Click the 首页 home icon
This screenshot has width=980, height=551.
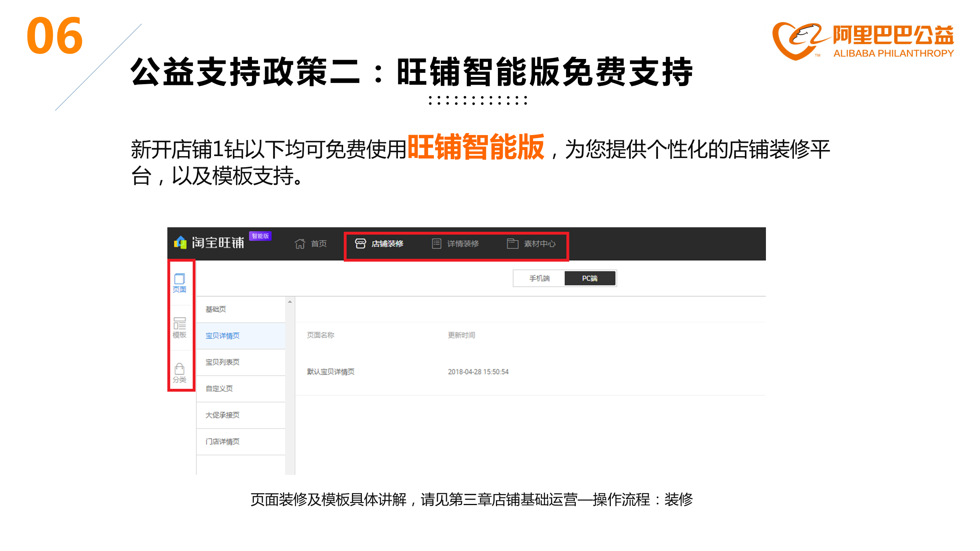(x=300, y=244)
